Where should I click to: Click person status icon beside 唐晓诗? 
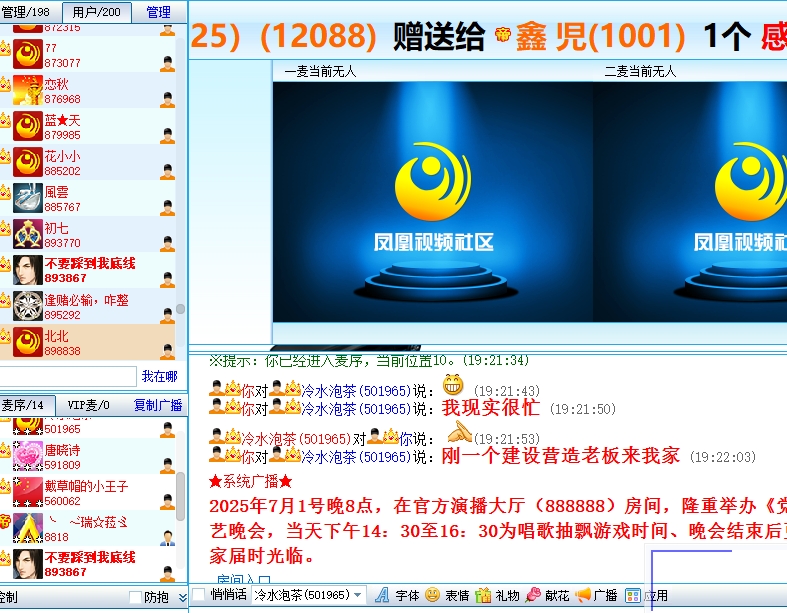tap(168, 465)
